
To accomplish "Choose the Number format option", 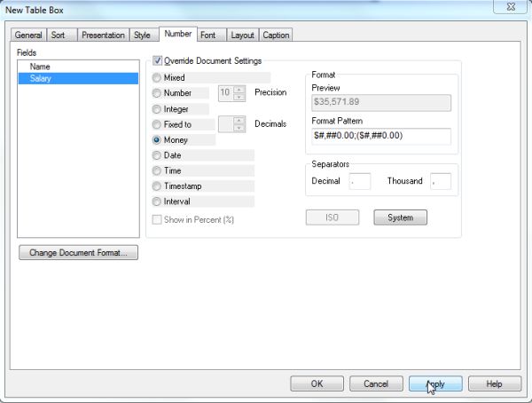I will [x=156, y=93].
